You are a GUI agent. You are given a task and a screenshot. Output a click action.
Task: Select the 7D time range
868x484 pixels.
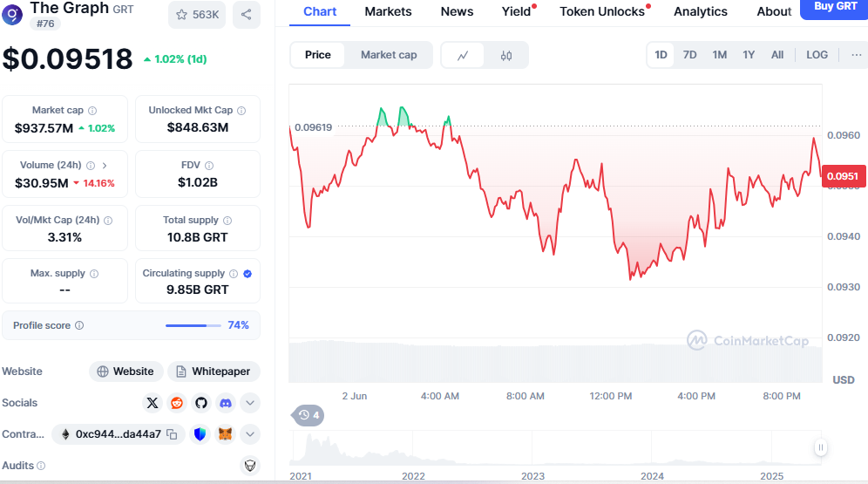689,55
